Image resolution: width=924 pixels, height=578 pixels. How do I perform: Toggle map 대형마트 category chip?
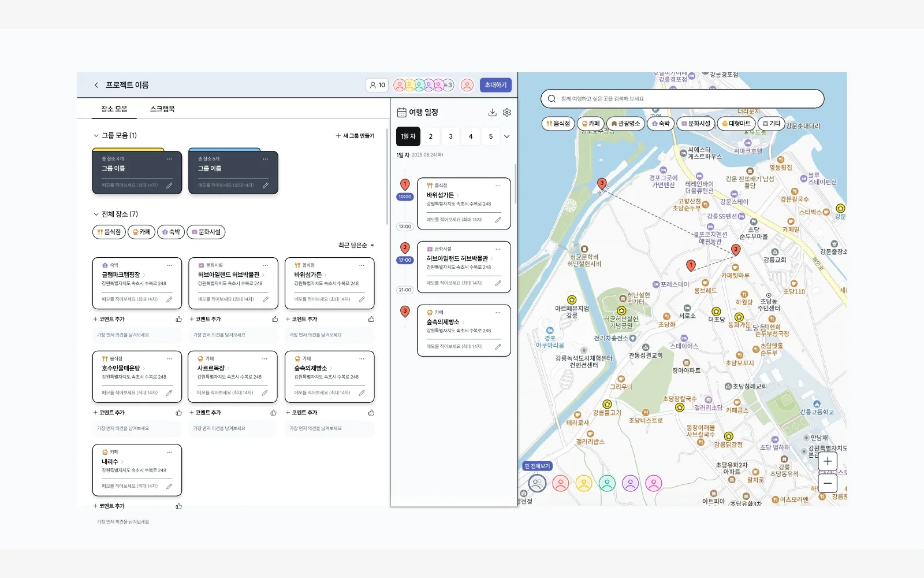point(736,123)
